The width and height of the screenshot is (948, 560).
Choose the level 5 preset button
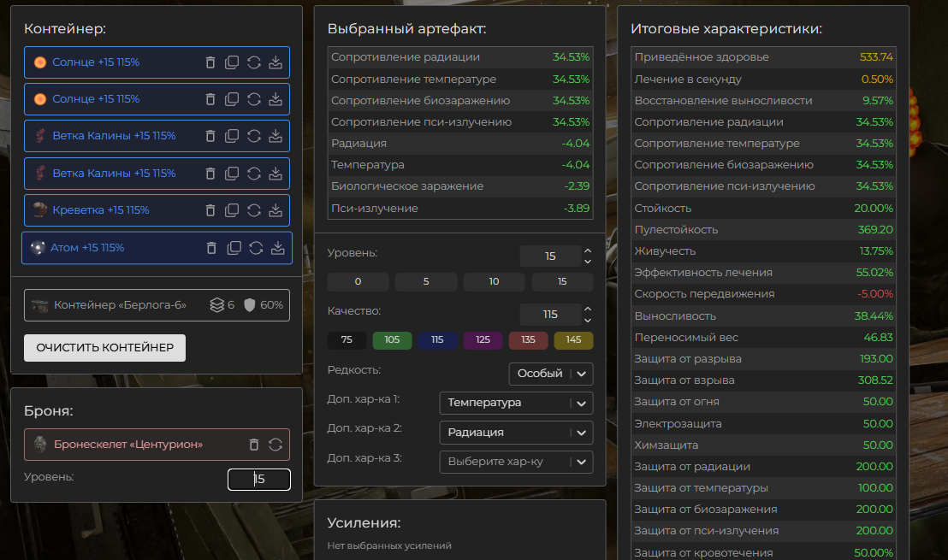425,282
